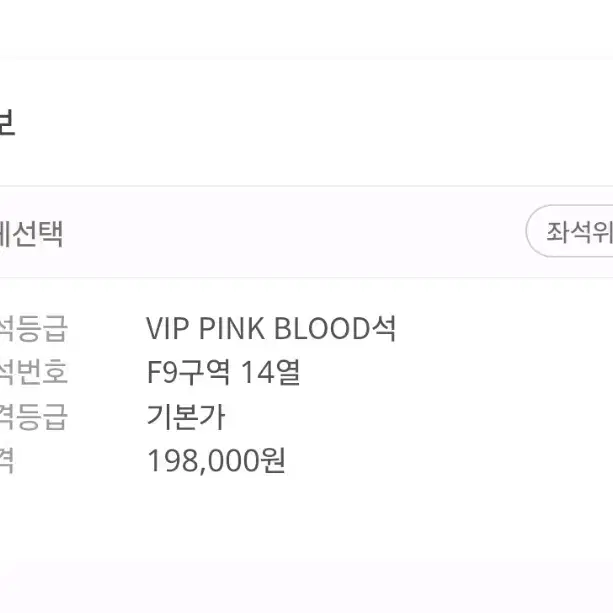
Task: Click the word VIP in seat grade
Action: click(168, 328)
